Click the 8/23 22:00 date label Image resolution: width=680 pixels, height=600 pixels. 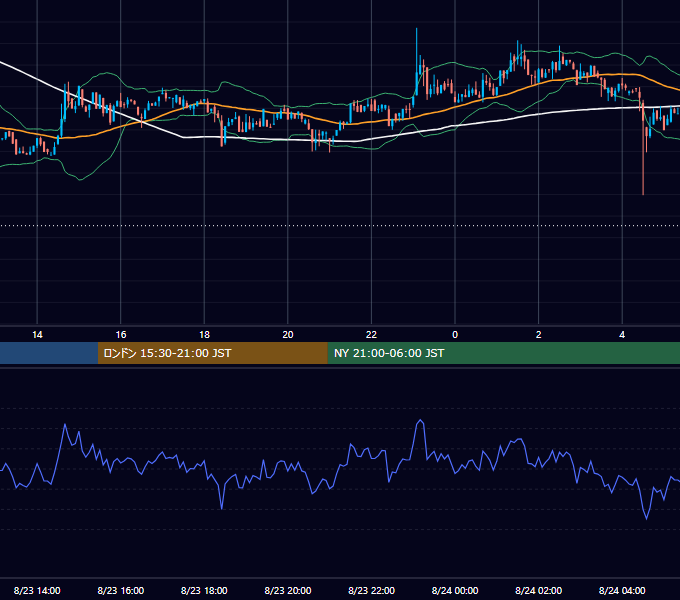click(x=371, y=590)
